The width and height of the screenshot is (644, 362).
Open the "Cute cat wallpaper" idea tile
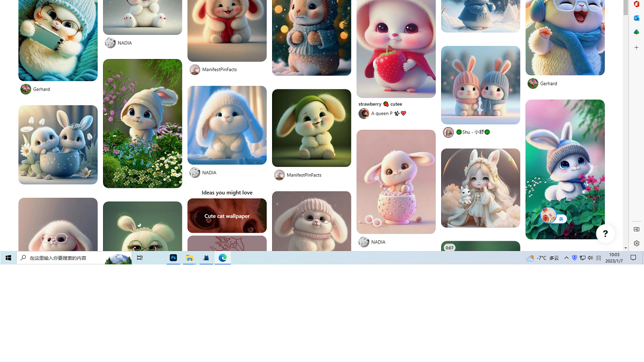(227, 216)
